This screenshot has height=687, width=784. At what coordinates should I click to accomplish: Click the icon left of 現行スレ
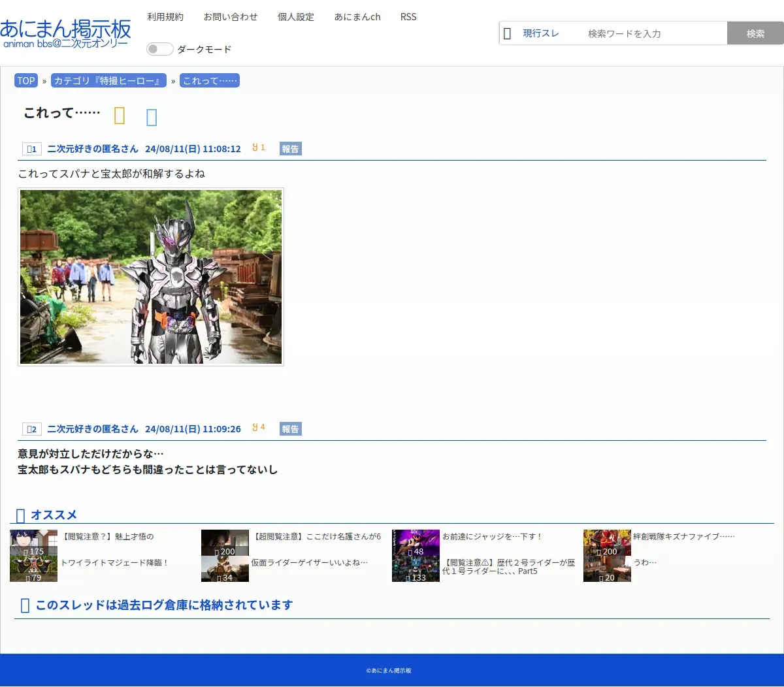click(x=507, y=33)
